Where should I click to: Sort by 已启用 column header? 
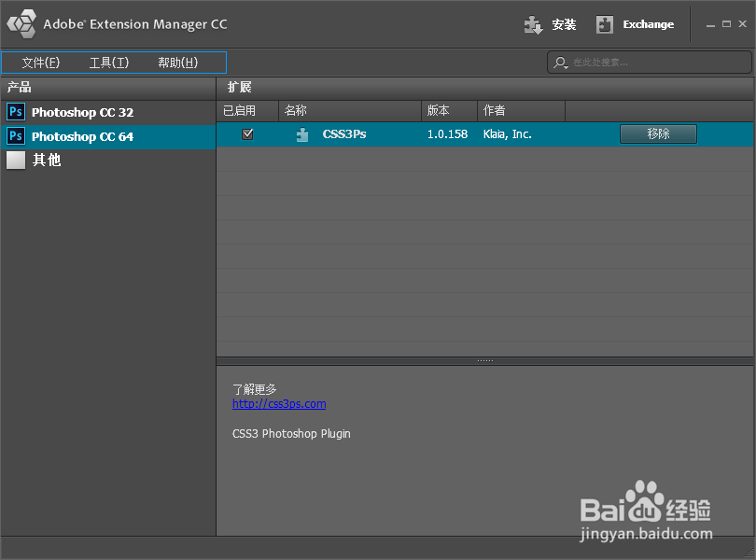tap(247, 111)
